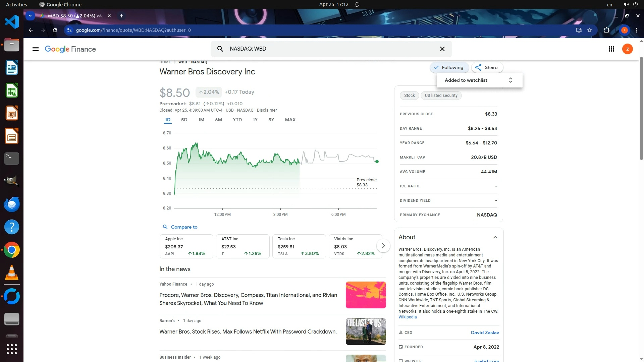The width and height of the screenshot is (644, 362).
Task: Click the Compare to link
Action: (x=184, y=227)
